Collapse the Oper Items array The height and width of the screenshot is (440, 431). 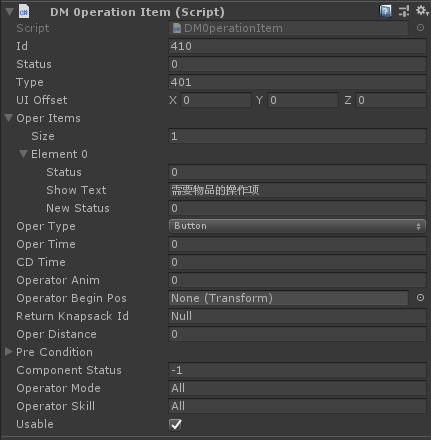tap(9, 118)
